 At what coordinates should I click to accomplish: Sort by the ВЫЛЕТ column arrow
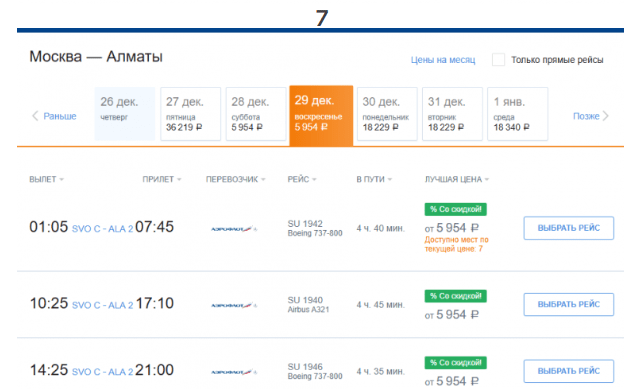coord(62,180)
